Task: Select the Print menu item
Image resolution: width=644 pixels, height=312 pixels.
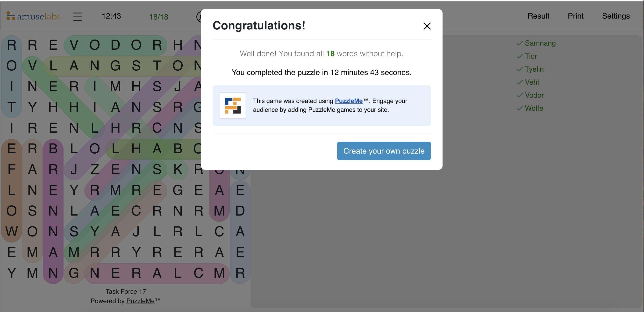Action: pyautogui.click(x=575, y=16)
